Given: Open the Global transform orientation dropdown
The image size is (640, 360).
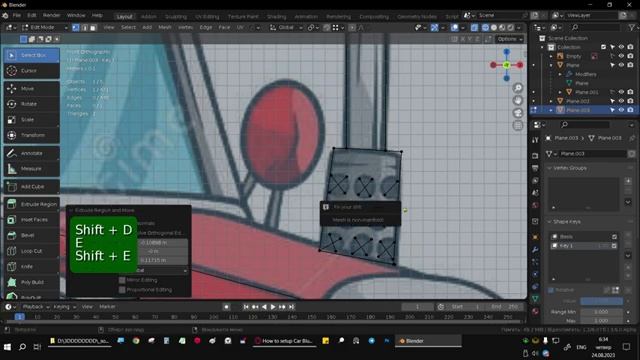Looking at the screenshot, I should click(x=286, y=27).
